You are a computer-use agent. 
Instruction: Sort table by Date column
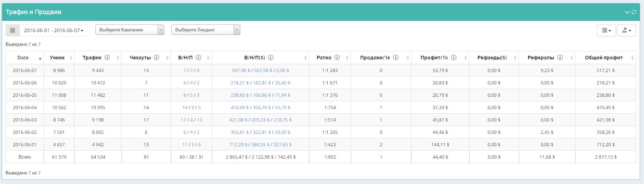pyautogui.click(x=23, y=57)
